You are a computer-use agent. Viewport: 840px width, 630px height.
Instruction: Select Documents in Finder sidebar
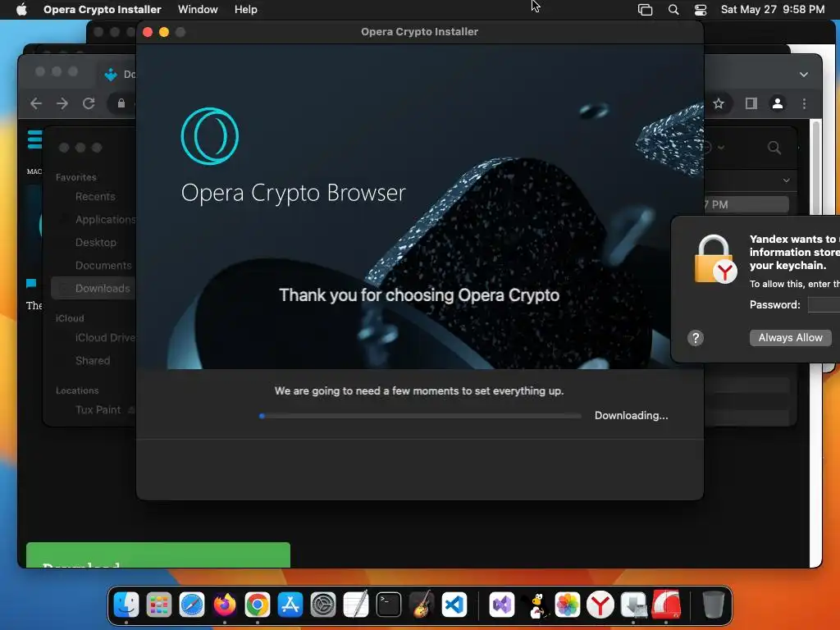103,266
